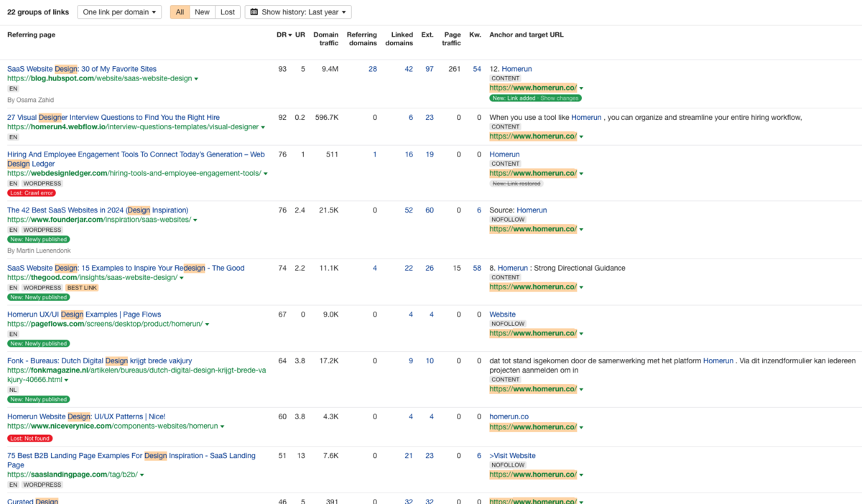Open the One link per domain dropdown

click(x=119, y=12)
